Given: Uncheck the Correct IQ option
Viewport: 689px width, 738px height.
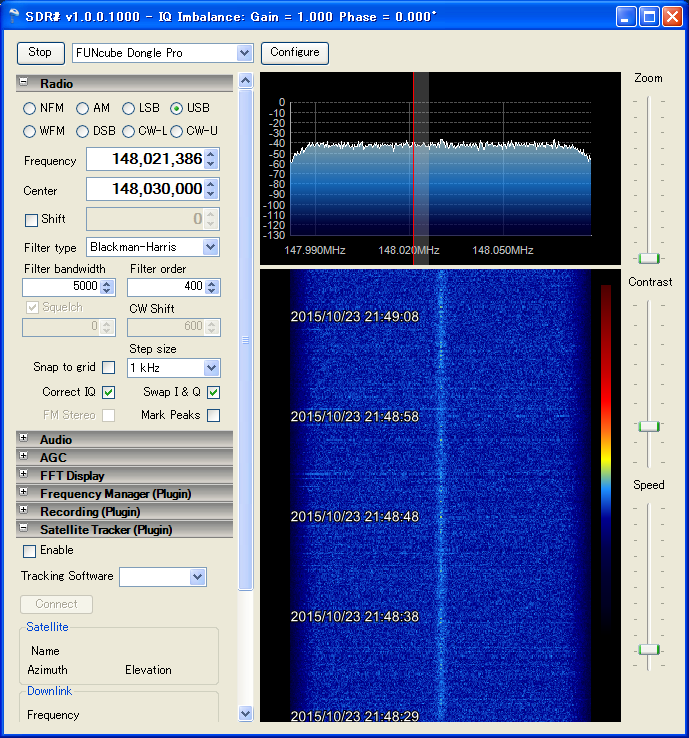Looking at the screenshot, I should pos(108,392).
